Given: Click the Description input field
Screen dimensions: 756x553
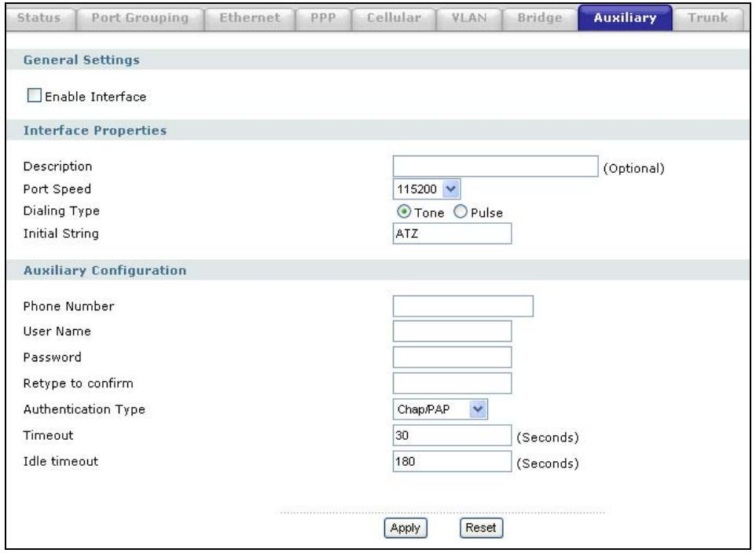Looking at the screenshot, I should click(x=496, y=167).
